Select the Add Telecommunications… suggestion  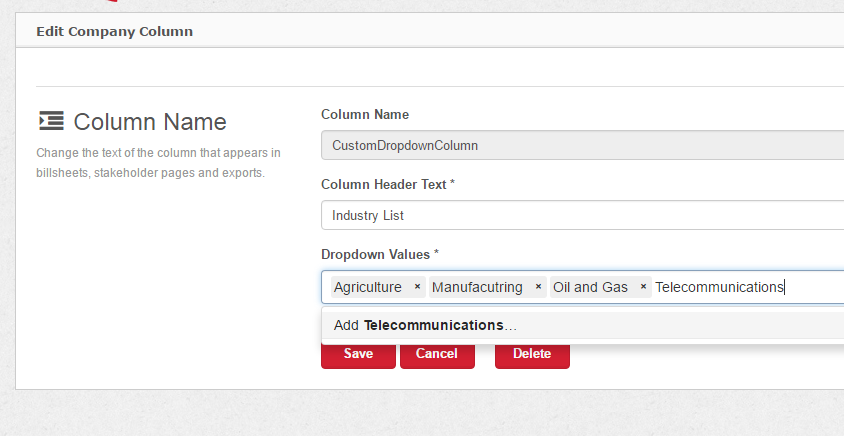(425, 325)
